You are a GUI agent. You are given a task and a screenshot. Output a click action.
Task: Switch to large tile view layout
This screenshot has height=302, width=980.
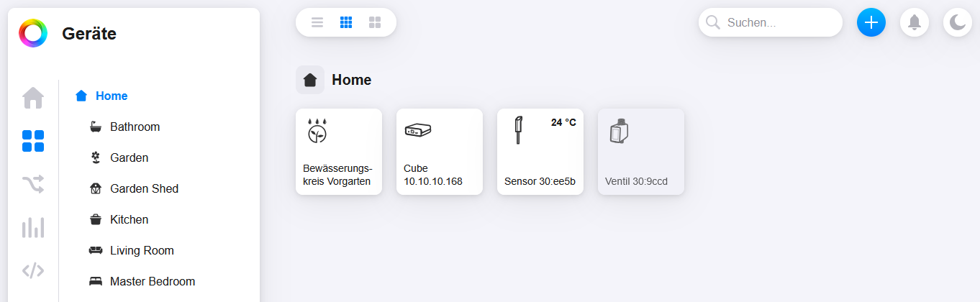click(x=375, y=22)
